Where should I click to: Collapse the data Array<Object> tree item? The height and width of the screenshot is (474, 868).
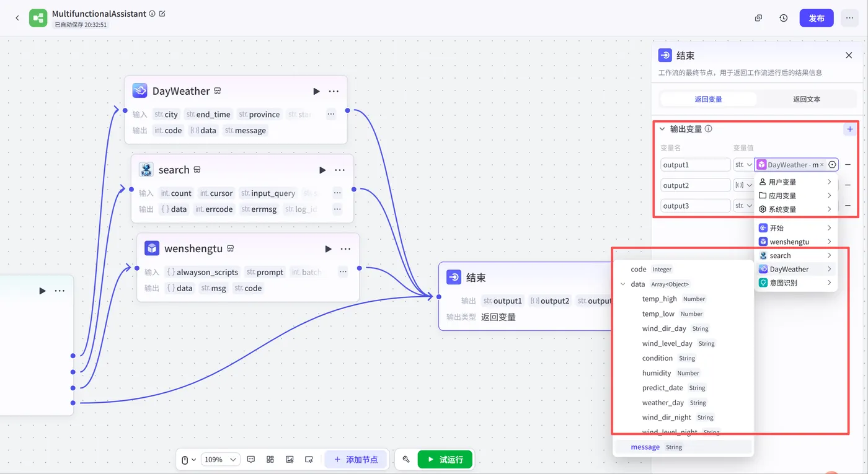point(623,284)
